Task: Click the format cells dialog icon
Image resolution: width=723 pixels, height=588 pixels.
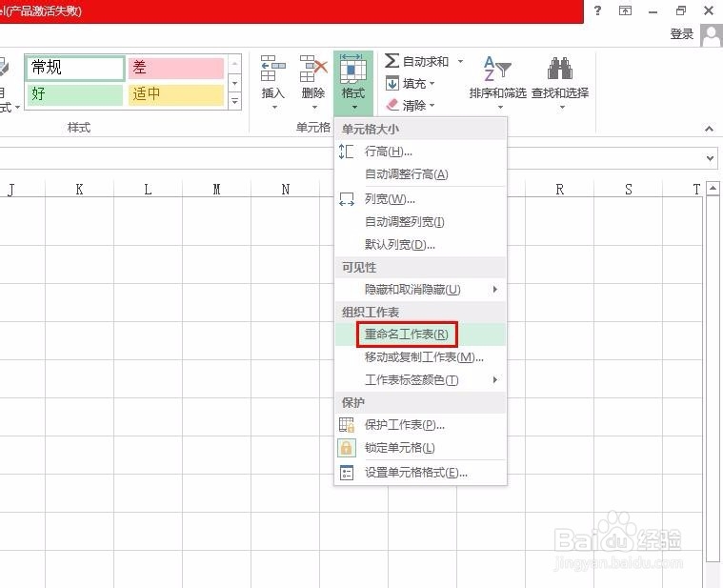Action: click(x=347, y=473)
